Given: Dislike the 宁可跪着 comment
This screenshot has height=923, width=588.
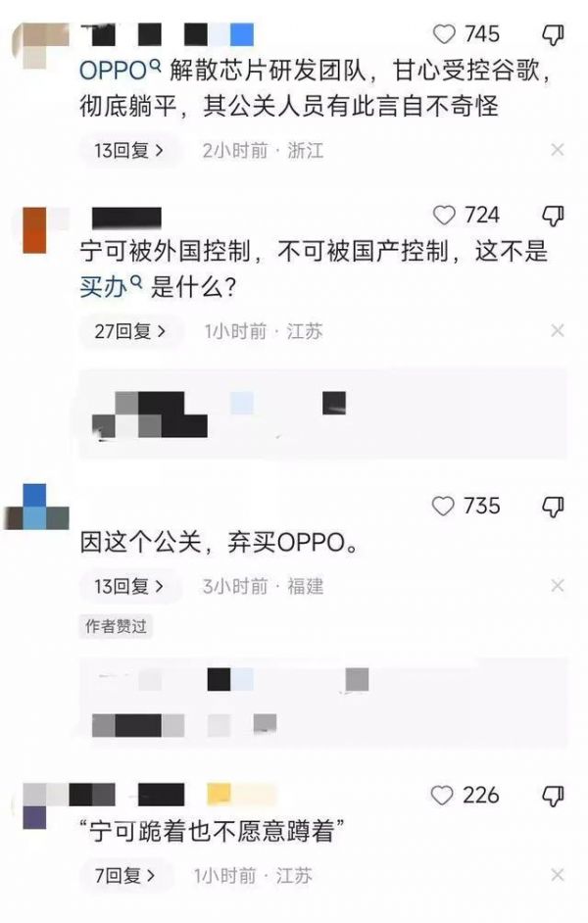Looking at the screenshot, I should pos(552,796).
